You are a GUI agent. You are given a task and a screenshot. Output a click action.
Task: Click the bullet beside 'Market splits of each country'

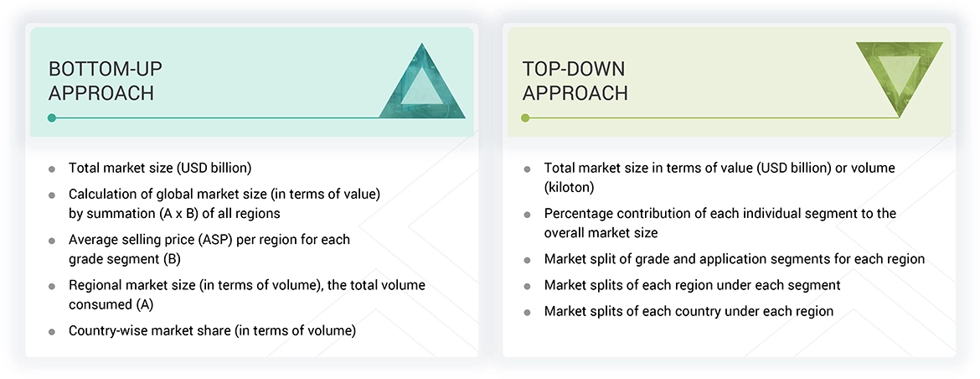(x=527, y=312)
